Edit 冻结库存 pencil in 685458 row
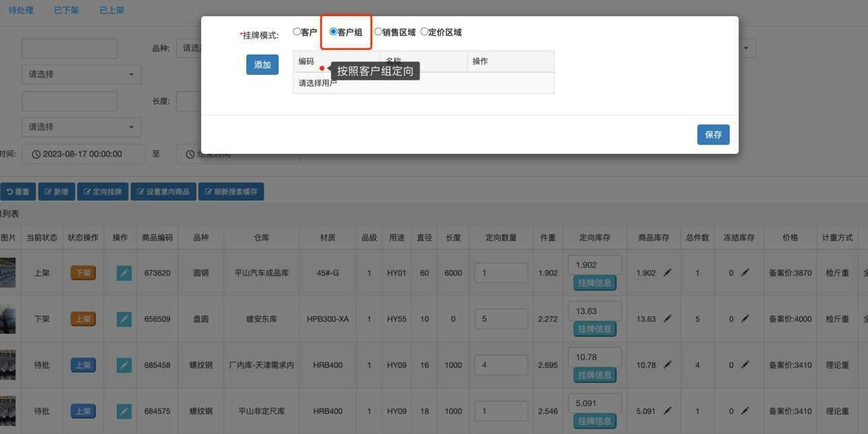Viewport: 868px width, 434px height. (x=745, y=364)
